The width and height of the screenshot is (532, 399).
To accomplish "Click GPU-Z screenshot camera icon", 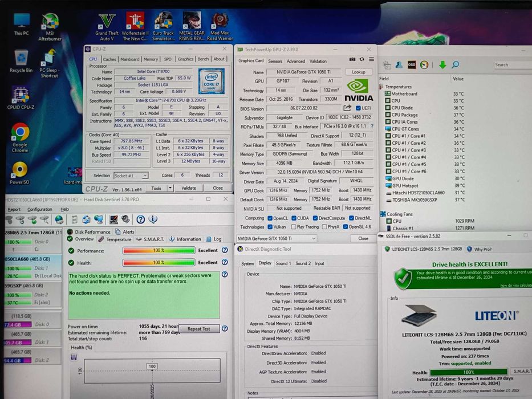I will pyautogui.click(x=352, y=59).
